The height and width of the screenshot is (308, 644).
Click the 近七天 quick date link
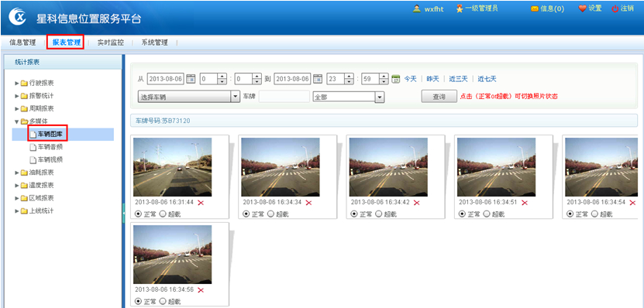(487, 79)
